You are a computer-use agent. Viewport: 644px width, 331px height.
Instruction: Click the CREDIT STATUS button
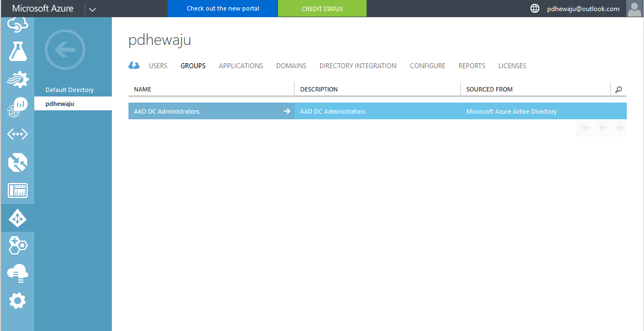(x=322, y=9)
